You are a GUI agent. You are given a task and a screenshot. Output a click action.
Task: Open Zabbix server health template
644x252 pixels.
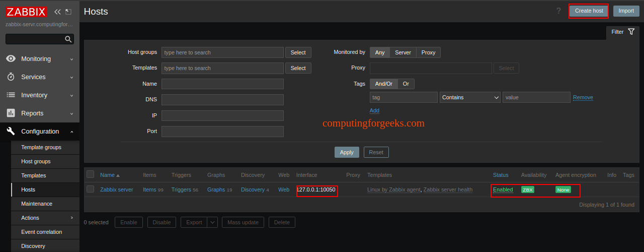pos(448,190)
